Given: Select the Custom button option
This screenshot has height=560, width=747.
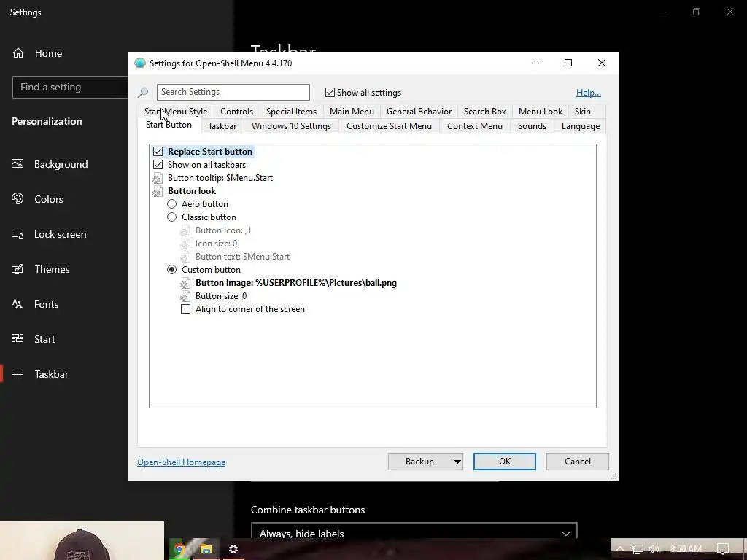Looking at the screenshot, I should tap(171, 270).
